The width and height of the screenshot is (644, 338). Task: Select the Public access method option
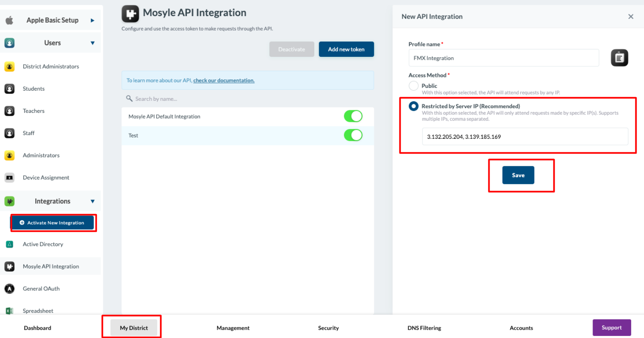click(x=413, y=86)
